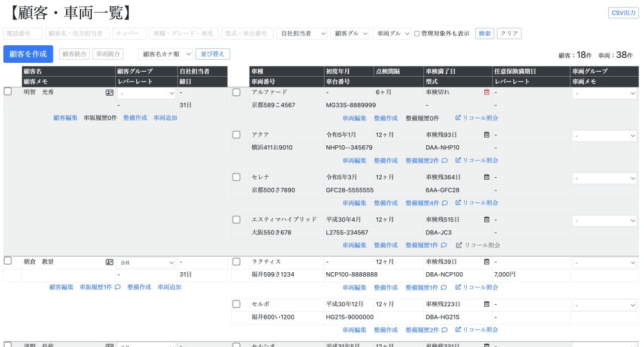Image resolution: width=644 pixels, height=347 pixels.
Task: Enable 管理対象外も表示 checkbox
Action: [417, 34]
